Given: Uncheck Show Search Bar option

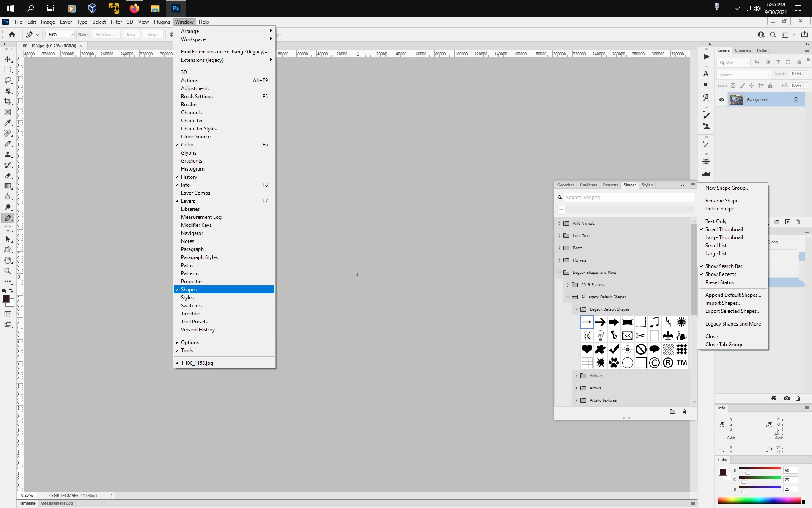Looking at the screenshot, I should 724,266.
